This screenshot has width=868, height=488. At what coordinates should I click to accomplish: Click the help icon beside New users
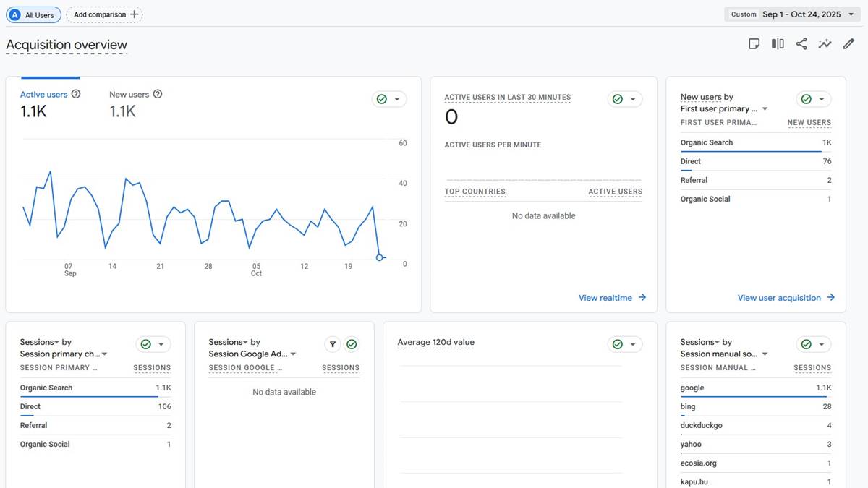coord(158,94)
